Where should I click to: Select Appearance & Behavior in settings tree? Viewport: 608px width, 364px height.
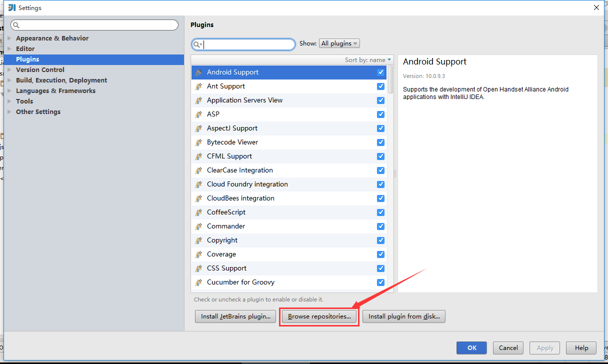pos(52,38)
